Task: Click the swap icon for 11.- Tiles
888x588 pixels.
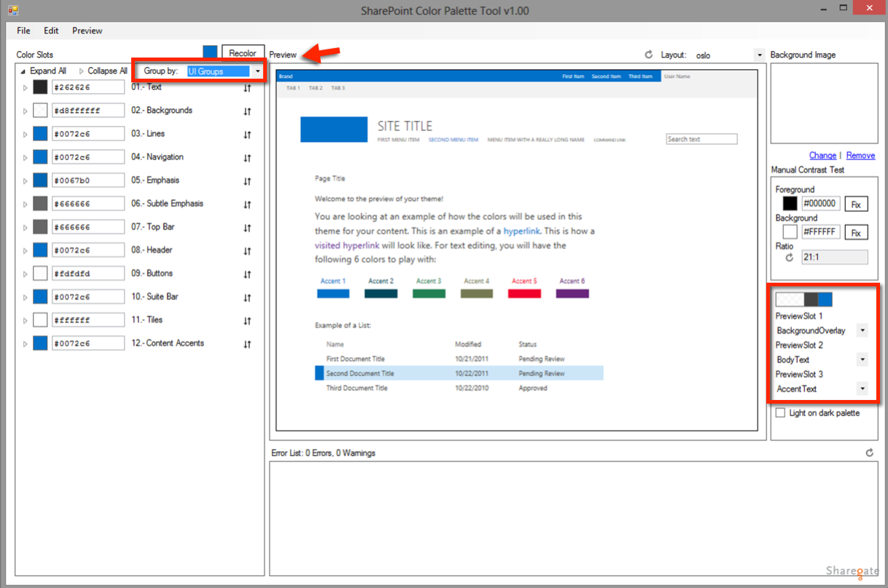Action: (x=247, y=321)
